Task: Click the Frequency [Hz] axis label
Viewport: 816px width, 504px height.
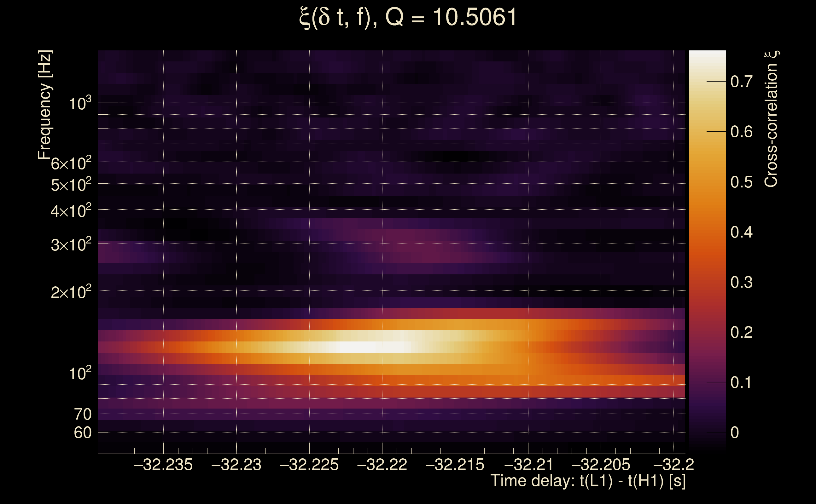Action: click(45, 105)
